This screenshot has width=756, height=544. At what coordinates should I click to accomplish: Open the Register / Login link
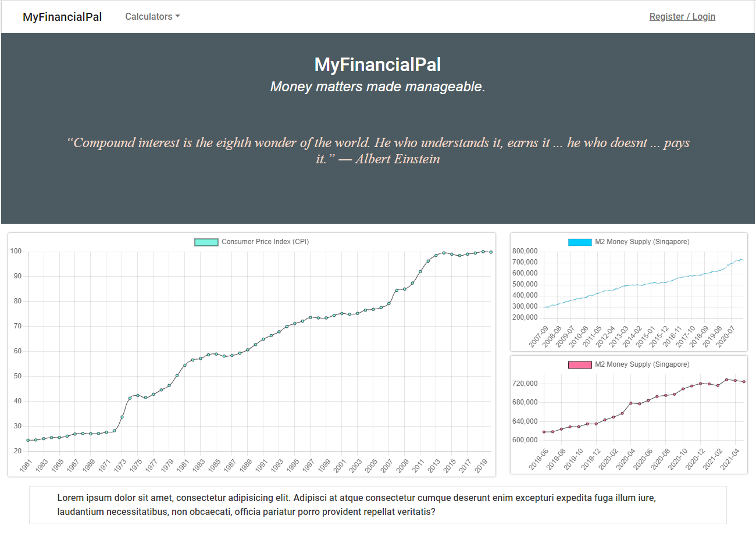[682, 17]
